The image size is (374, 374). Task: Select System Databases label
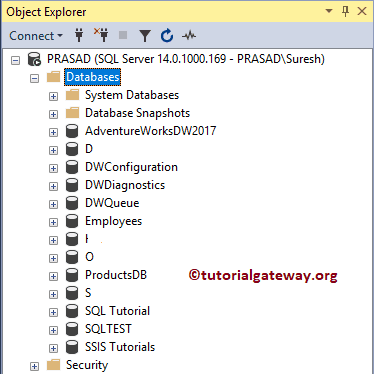(132, 95)
